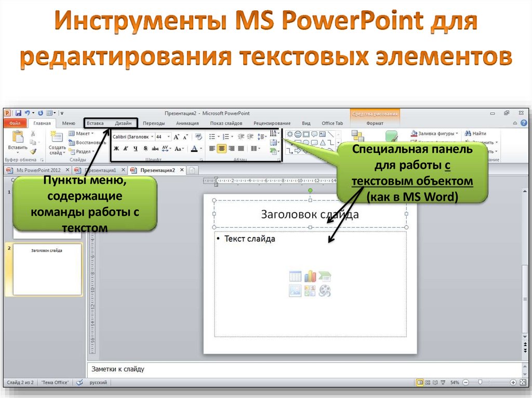The height and width of the screenshot is (398, 532).
Task: Decrease font size with the small A icon
Action: (185, 137)
